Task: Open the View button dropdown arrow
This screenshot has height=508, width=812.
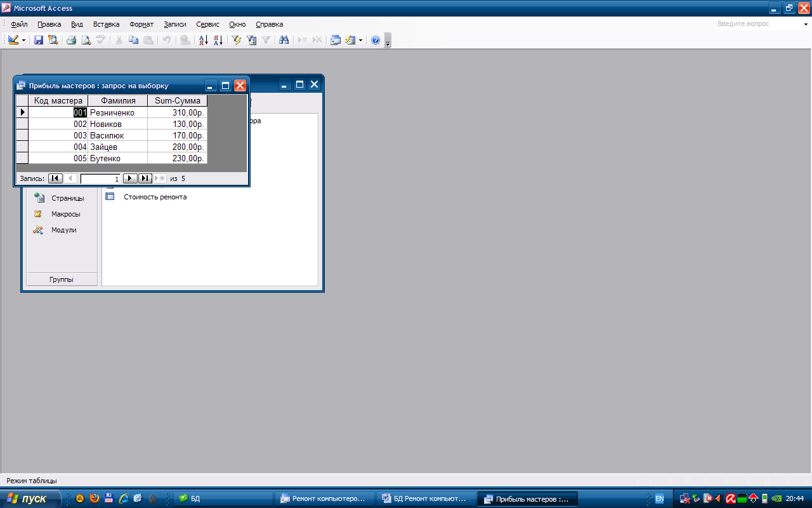Action: coord(24,40)
